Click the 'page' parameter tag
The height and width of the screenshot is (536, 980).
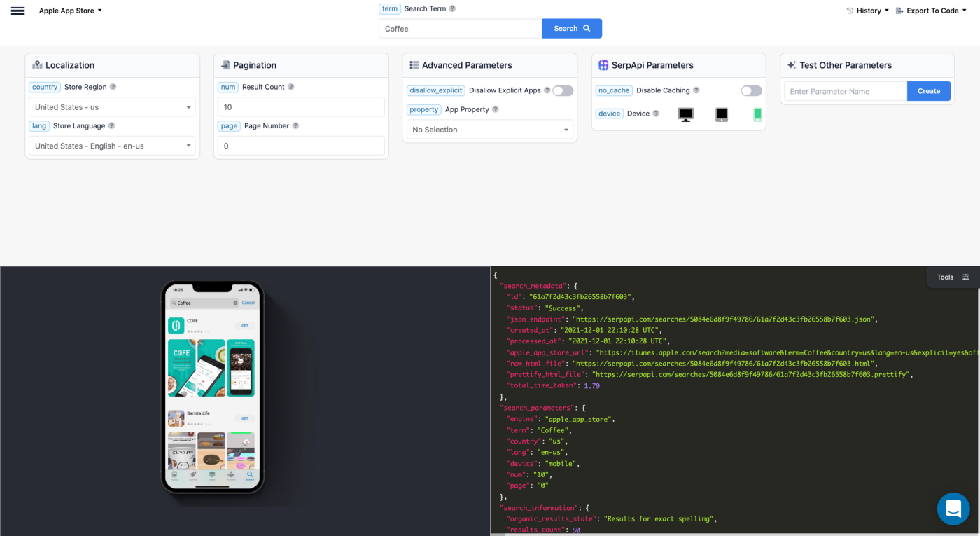pos(229,126)
